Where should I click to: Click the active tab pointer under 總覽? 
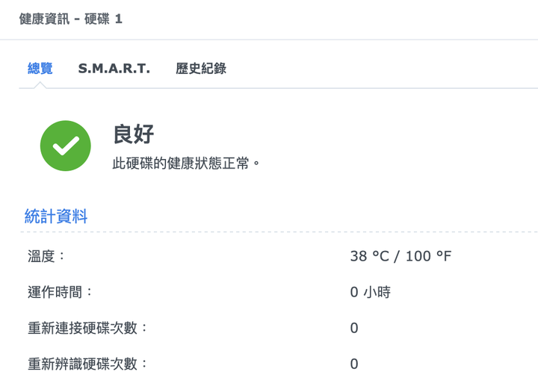tap(40, 85)
